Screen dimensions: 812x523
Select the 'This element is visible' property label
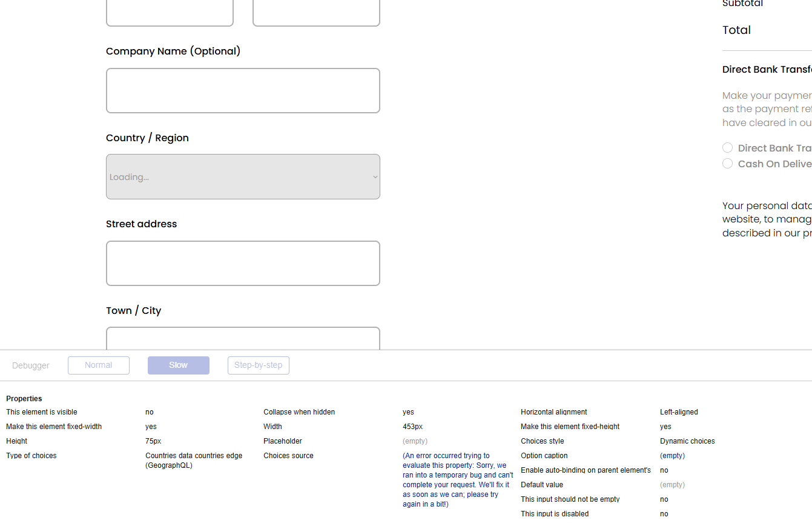pyautogui.click(x=42, y=412)
